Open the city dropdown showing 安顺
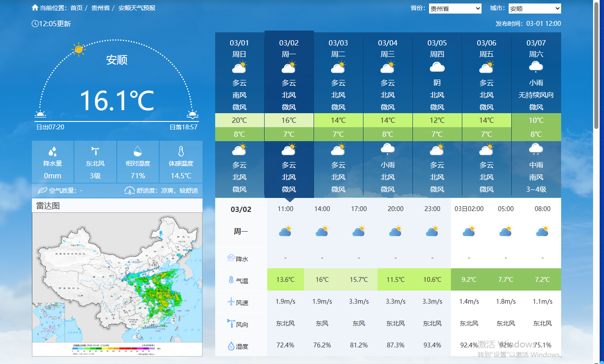 tap(534, 9)
